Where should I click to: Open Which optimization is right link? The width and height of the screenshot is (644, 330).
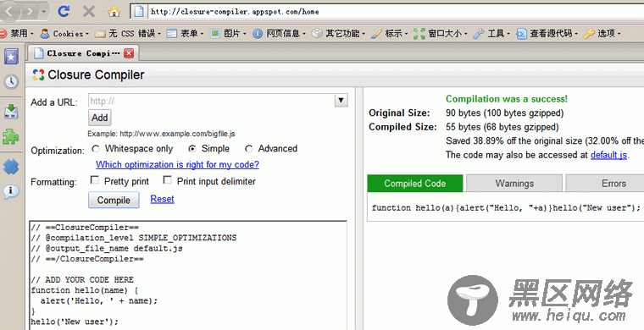click(x=177, y=165)
